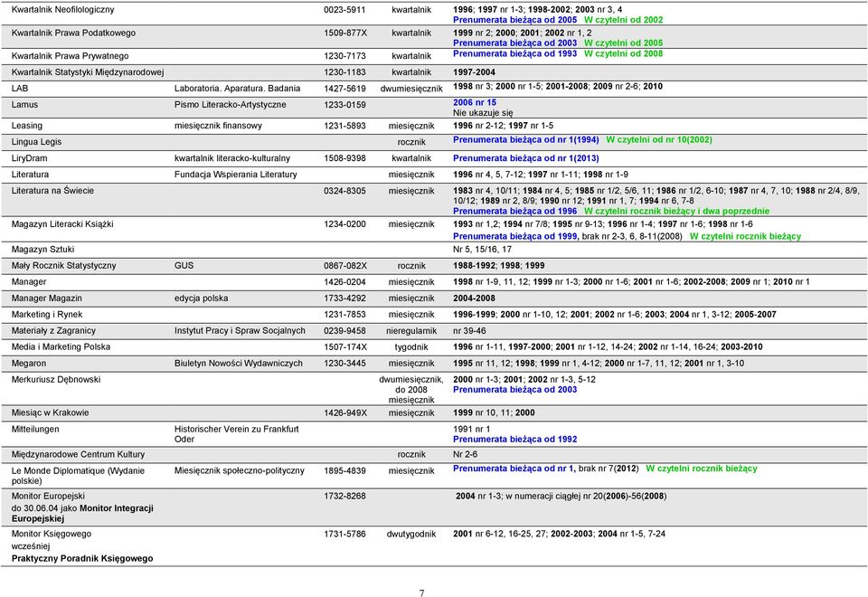
Task: Click 'Prenumerata bieżąca od 1992' text
Action: [x=514, y=440]
